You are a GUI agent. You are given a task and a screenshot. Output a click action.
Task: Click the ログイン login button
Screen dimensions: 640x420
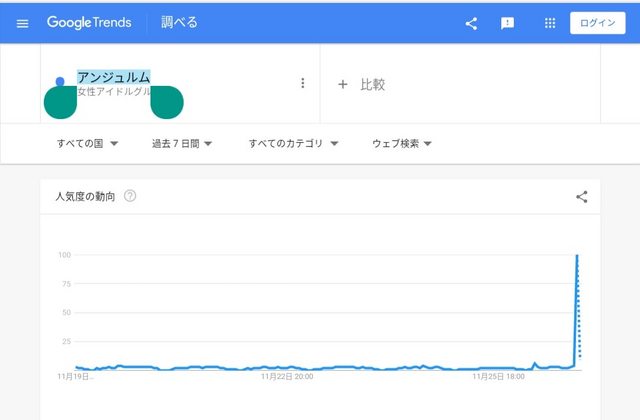coord(598,23)
